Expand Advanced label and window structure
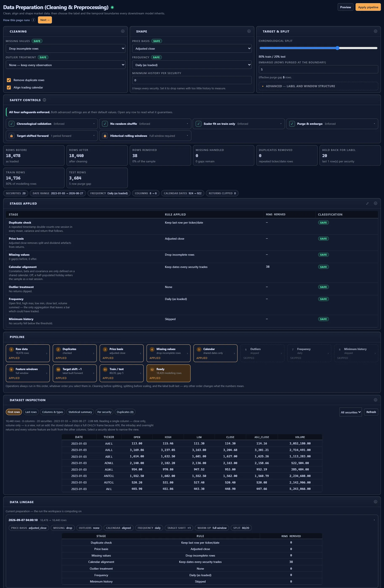 point(318,86)
